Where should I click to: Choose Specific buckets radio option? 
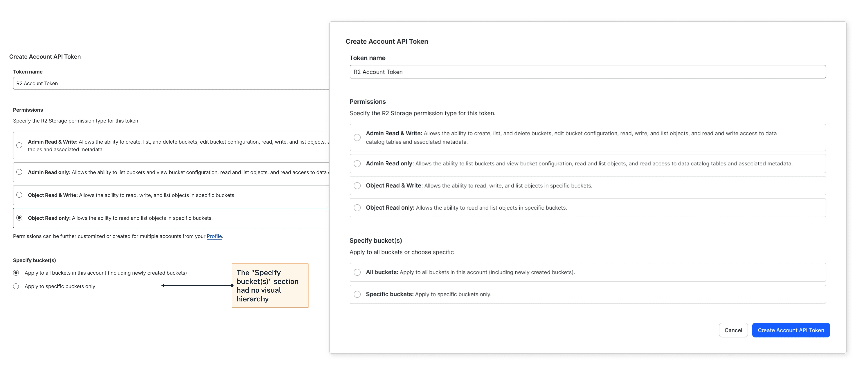pyautogui.click(x=357, y=294)
